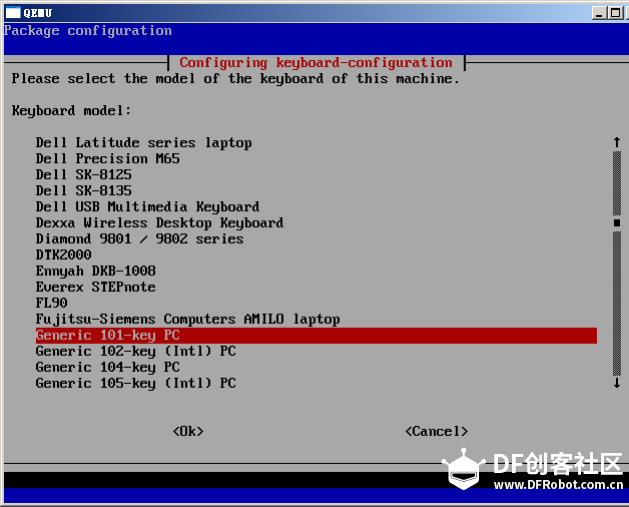629x507 pixels.
Task: Choose Generic 102-key (Intl) PC
Action: point(136,351)
